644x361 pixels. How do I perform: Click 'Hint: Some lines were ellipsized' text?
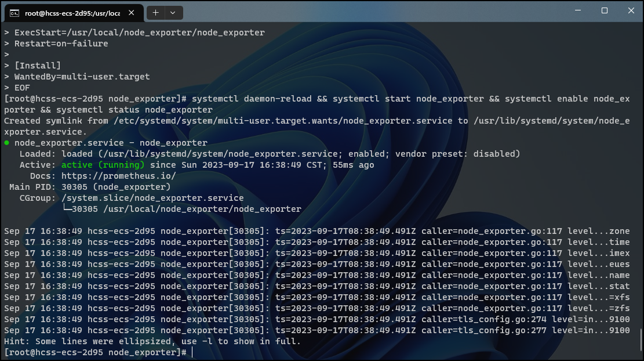click(152, 341)
